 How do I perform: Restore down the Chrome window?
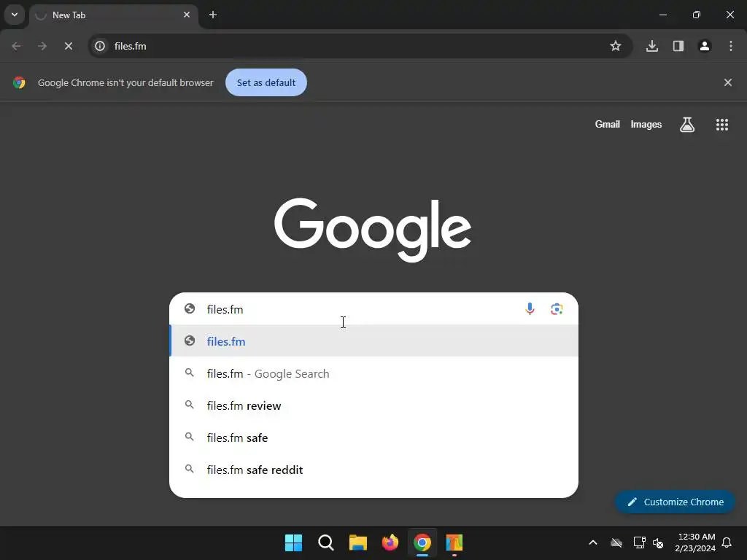click(697, 15)
